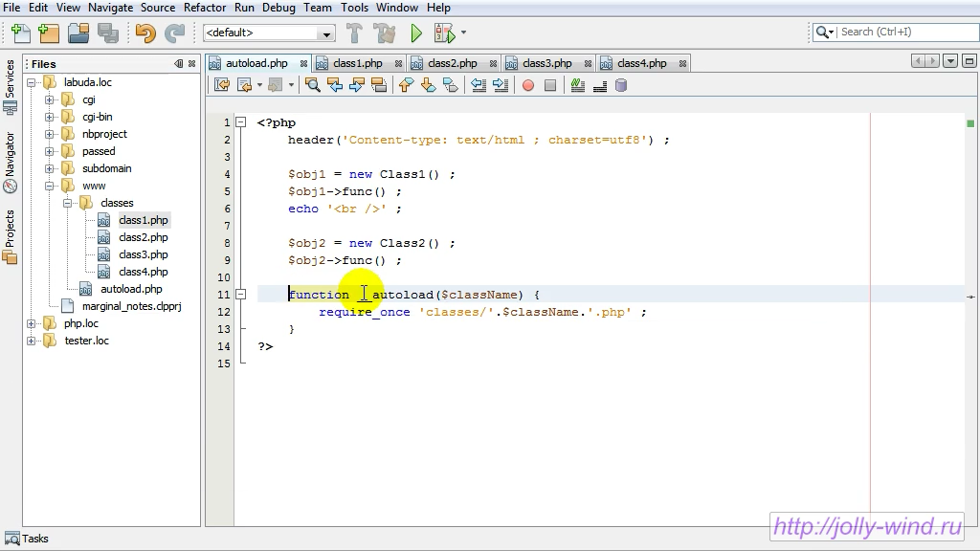Image resolution: width=980 pixels, height=551 pixels.
Task: Open the Debug Project dropdown arrow
Action: (463, 32)
